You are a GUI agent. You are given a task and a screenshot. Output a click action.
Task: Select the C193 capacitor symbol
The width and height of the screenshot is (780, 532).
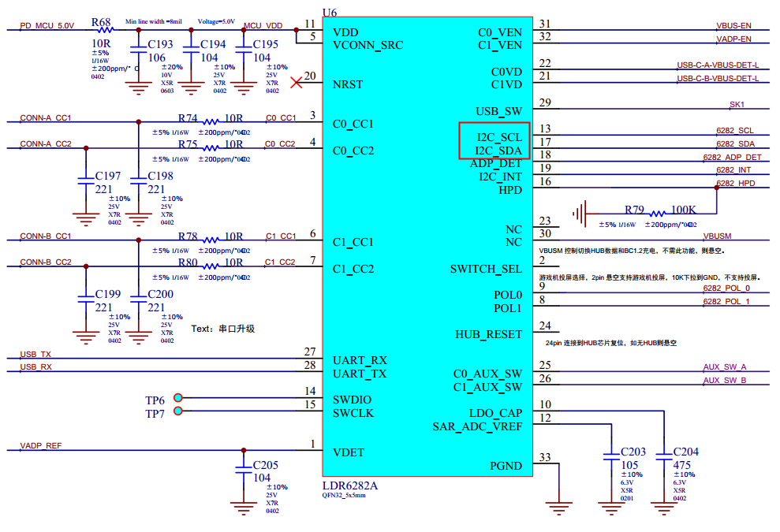point(139,53)
